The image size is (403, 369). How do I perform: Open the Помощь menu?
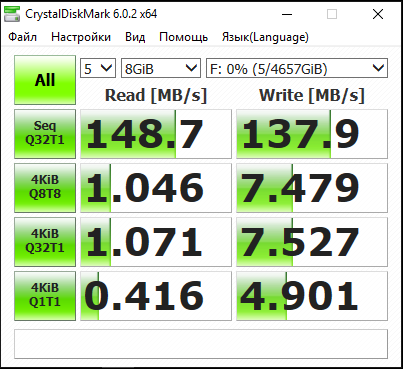point(183,37)
